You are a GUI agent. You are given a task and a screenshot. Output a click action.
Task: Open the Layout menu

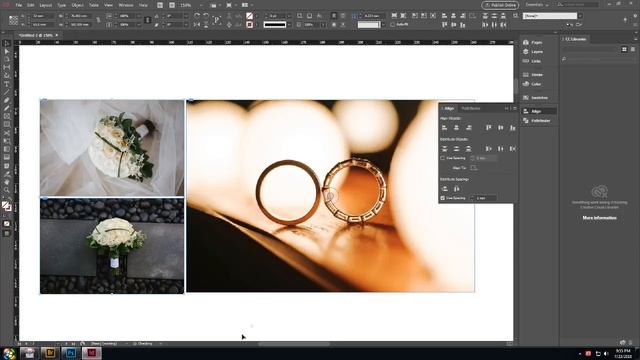point(46,5)
